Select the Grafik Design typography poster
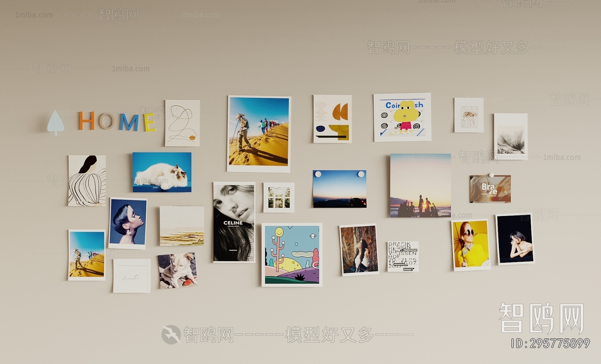601x364 pixels. tap(403, 257)
